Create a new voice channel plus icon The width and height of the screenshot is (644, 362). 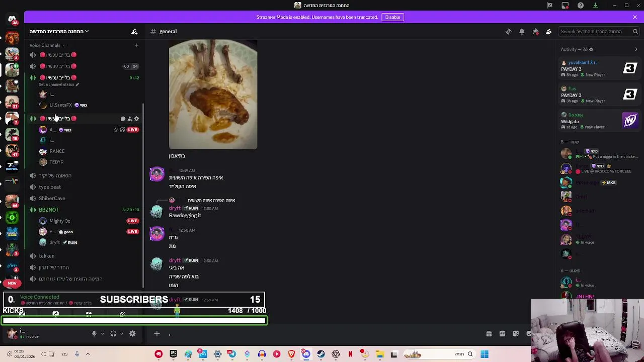pyautogui.click(x=136, y=45)
